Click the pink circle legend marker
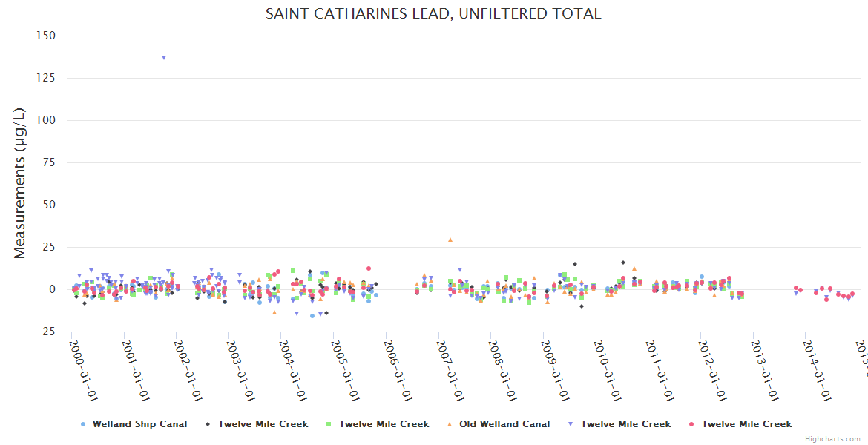868x445 pixels. (x=691, y=424)
